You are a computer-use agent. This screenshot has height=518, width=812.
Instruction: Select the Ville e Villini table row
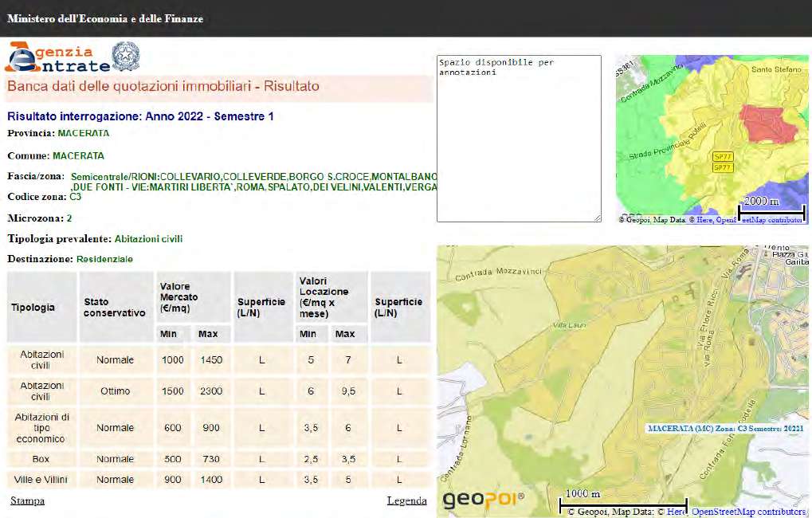41,480
